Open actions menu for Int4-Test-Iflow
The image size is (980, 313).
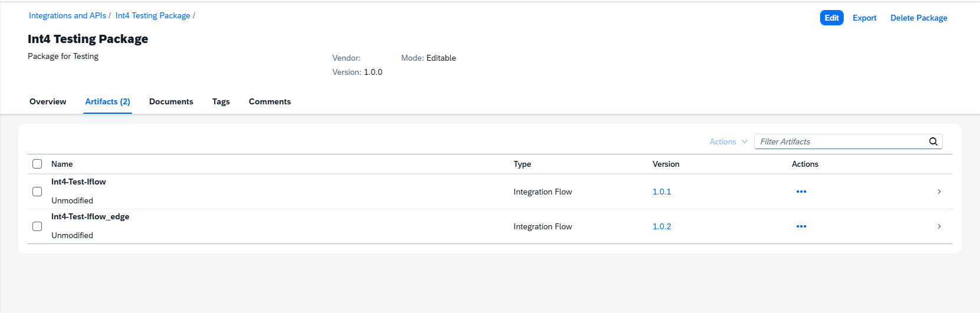click(801, 192)
